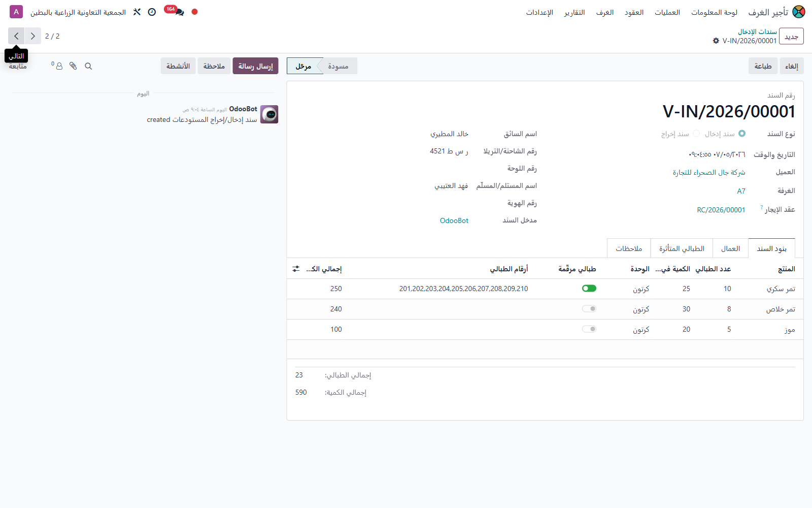812x508 pixels.
Task: Click the OdooBot avatar in chatter
Action: click(x=269, y=114)
